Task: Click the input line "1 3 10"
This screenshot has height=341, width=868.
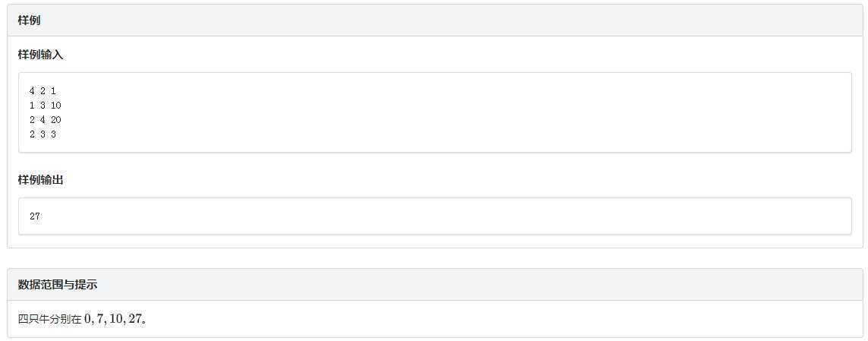Action: (x=46, y=106)
